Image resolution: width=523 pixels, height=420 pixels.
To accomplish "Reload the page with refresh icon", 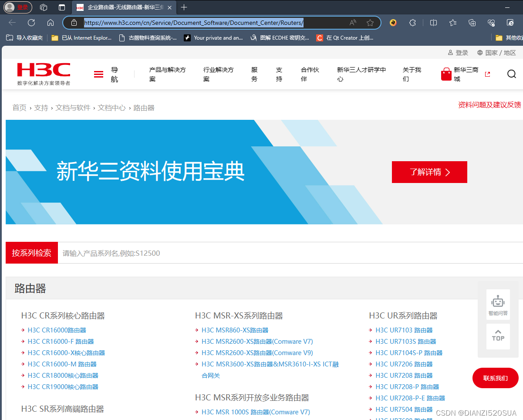I will (31, 23).
